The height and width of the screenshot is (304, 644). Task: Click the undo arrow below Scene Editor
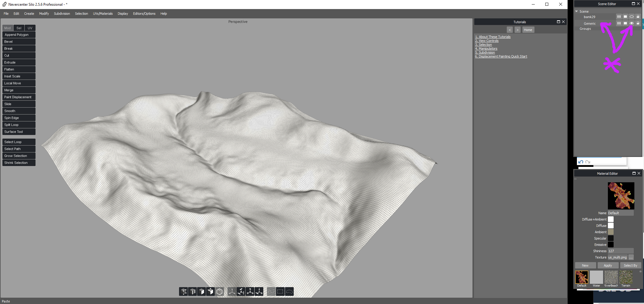pyautogui.click(x=581, y=162)
